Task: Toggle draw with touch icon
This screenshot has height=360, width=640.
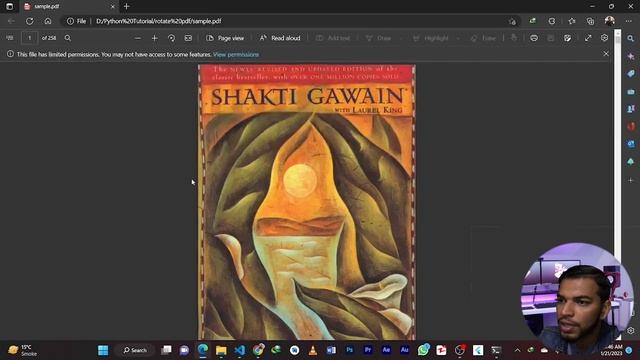Action: (514, 38)
